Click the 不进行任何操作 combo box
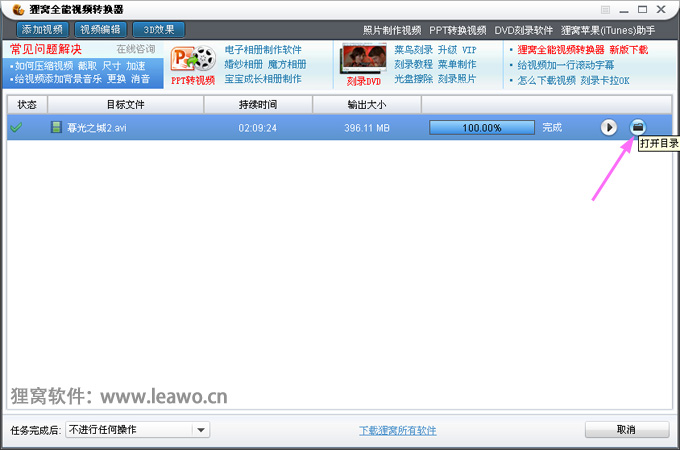Viewport: 680px width, 450px height. [x=137, y=430]
